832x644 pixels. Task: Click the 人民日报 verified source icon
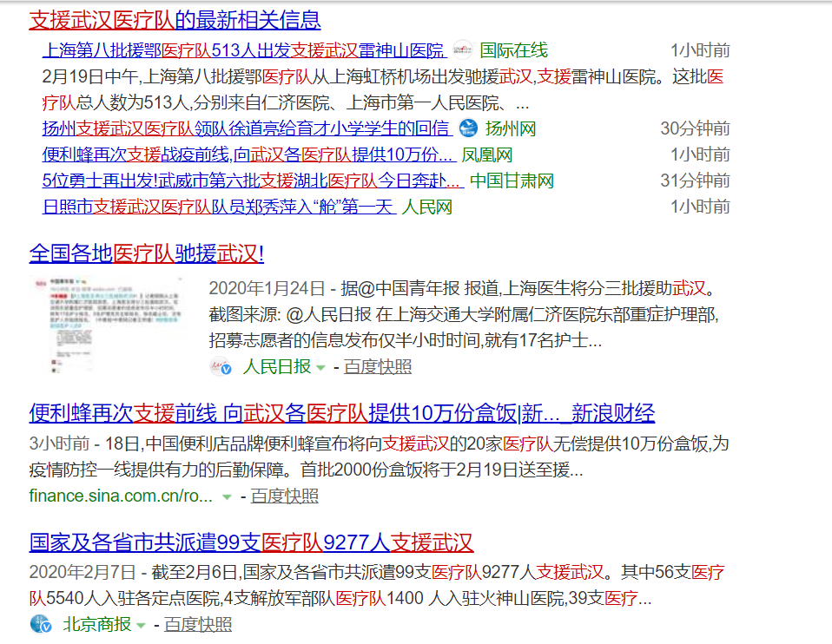click(221, 367)
